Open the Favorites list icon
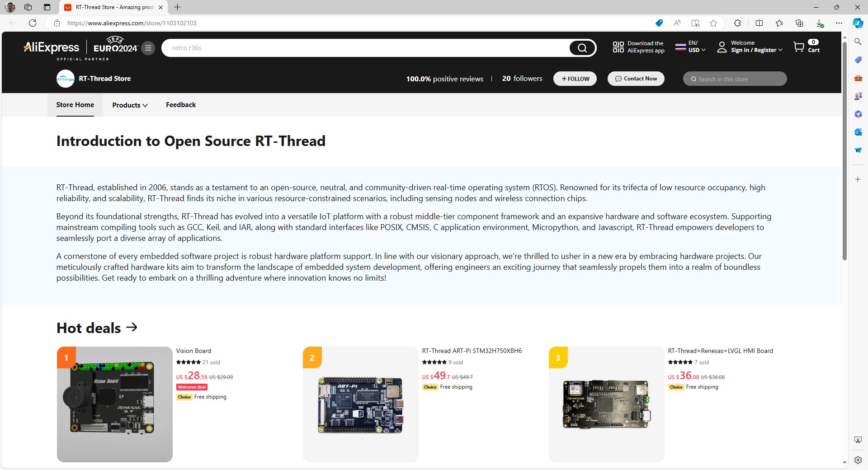Image resolution: width=868 pixels, height=470 pixels. [779, 23]
